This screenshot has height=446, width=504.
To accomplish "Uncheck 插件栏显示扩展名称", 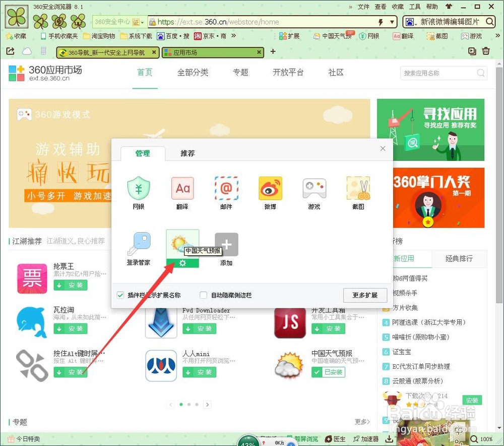I will click(120, 295).
